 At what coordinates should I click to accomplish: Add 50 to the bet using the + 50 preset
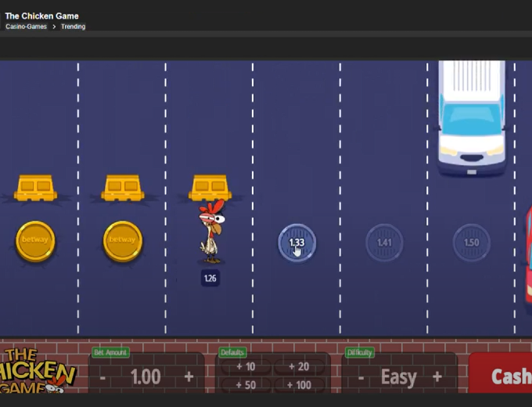246,385
